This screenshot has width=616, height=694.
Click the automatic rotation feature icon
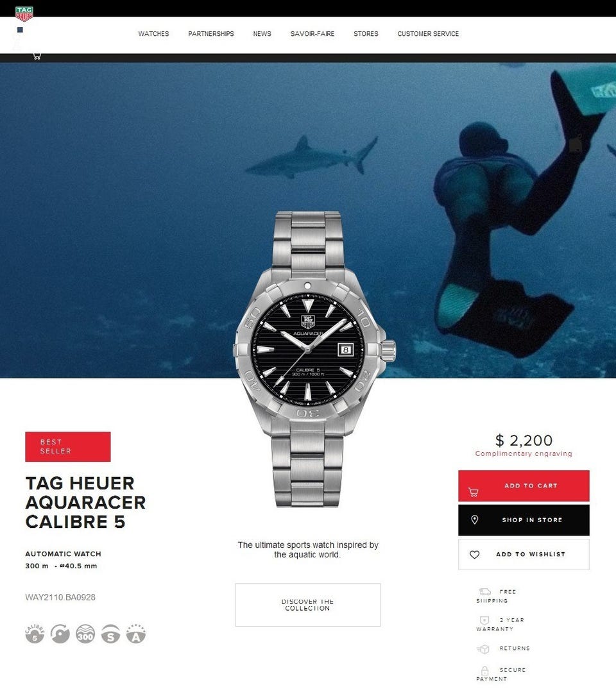pyautogui.click(x=60, y=633)
